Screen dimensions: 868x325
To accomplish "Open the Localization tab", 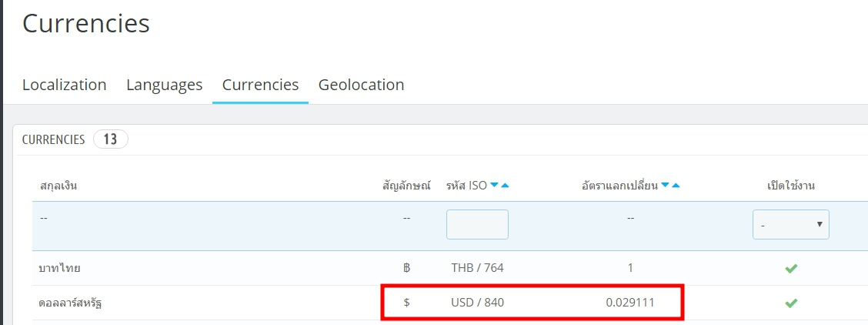I will (x=65, y=85).
